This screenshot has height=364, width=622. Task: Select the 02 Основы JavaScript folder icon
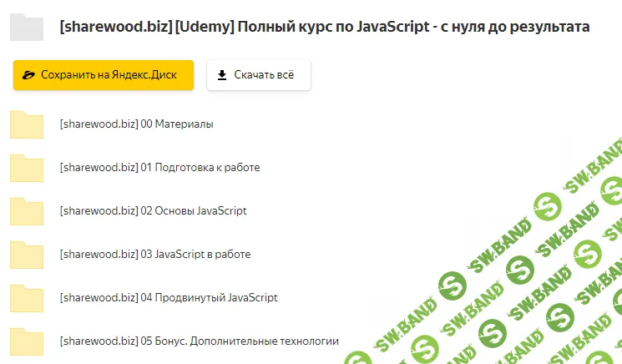26,211
